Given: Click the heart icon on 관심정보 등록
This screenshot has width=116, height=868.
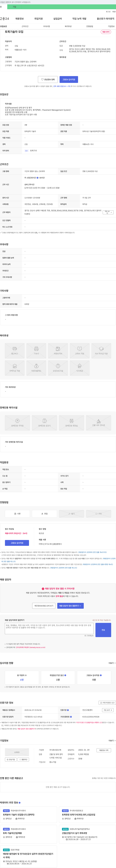Looking at the screenshot, I should 42,79.
